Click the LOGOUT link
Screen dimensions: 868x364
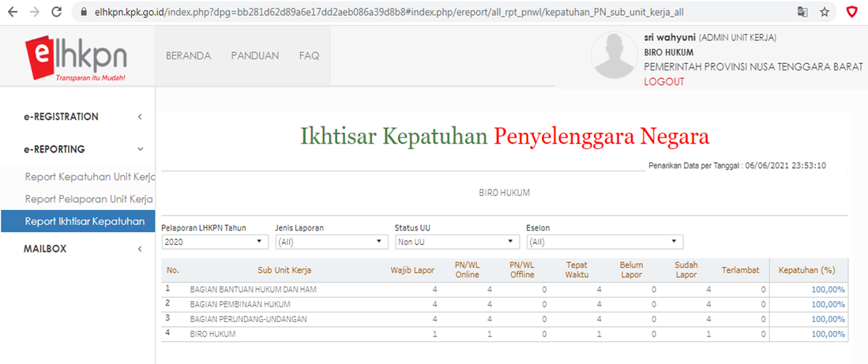click(663, 81)
